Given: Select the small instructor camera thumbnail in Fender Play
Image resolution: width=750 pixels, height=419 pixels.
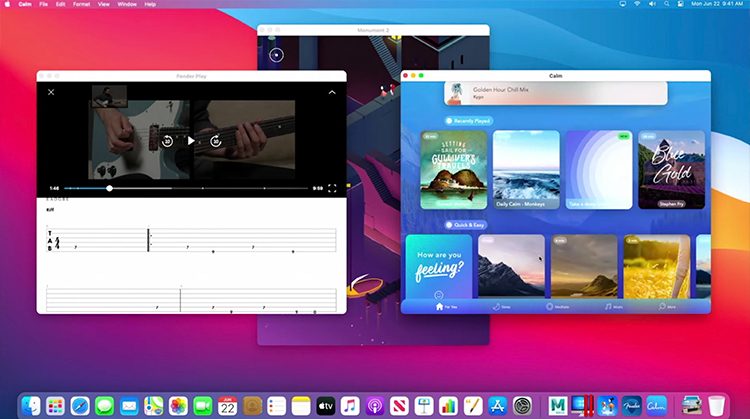Looking at the screenshot, I should click(110, 96).
